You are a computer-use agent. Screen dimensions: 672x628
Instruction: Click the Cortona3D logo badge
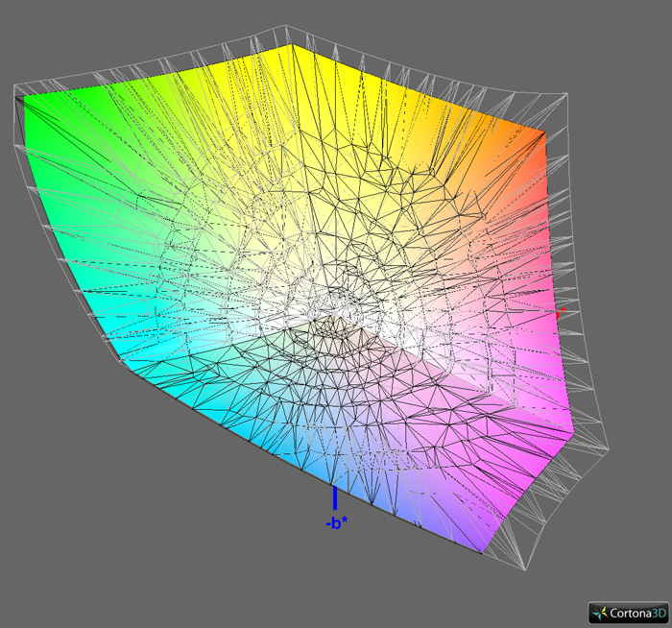629,612
